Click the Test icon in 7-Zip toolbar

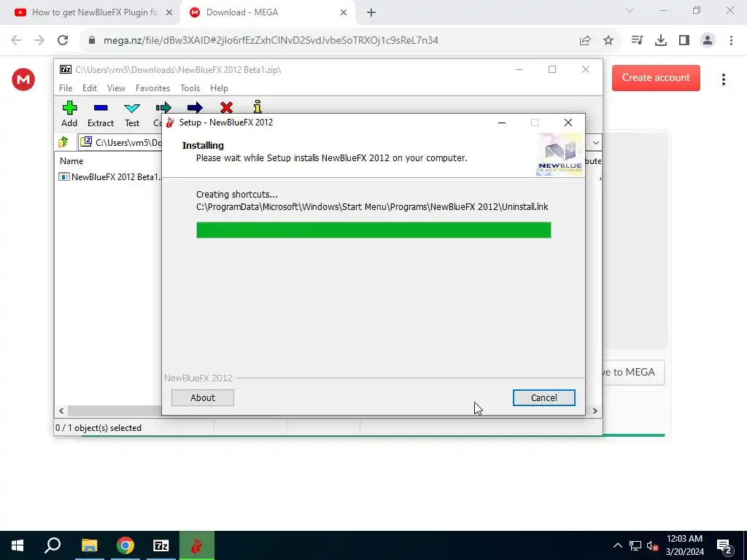coord(132,108)
